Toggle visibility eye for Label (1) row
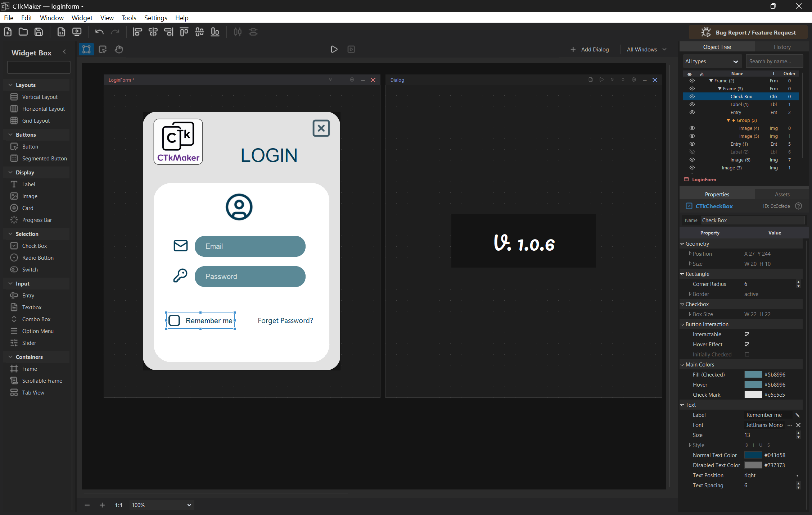Screen dimensions: 812x515 692,104
